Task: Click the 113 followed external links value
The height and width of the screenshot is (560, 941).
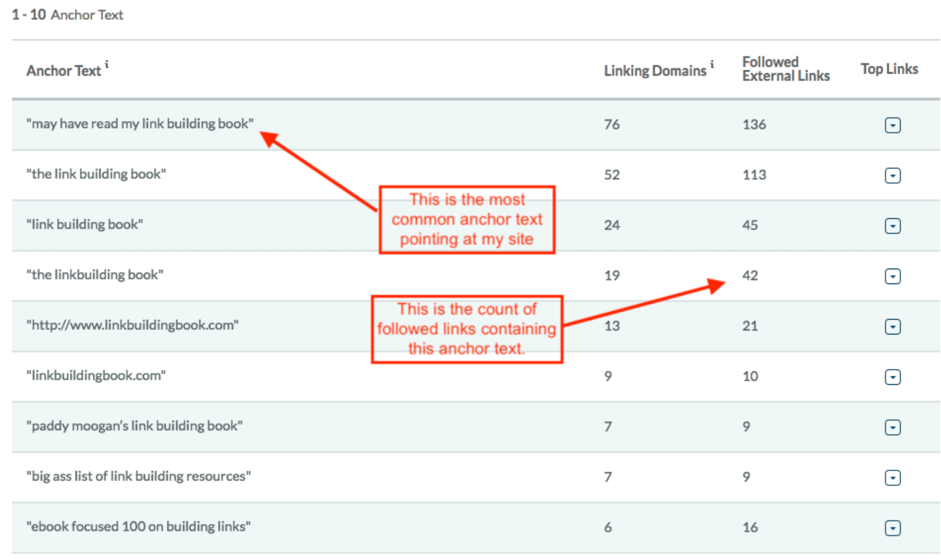Action: coord(754,175)
